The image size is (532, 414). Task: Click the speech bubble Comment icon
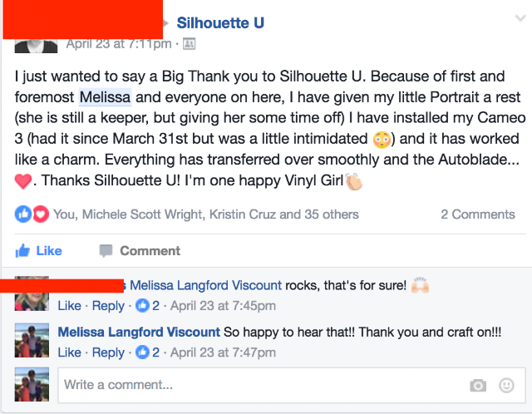point(106,250)
